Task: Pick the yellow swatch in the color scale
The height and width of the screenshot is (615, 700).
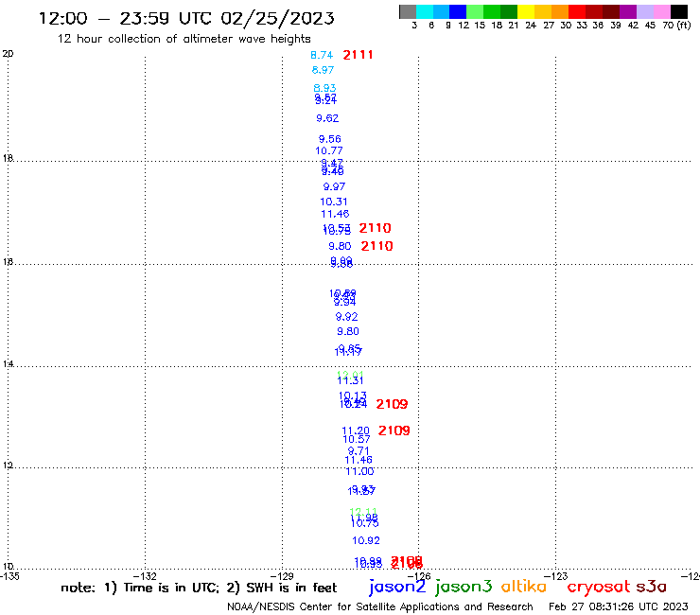Action: point(526,11)
